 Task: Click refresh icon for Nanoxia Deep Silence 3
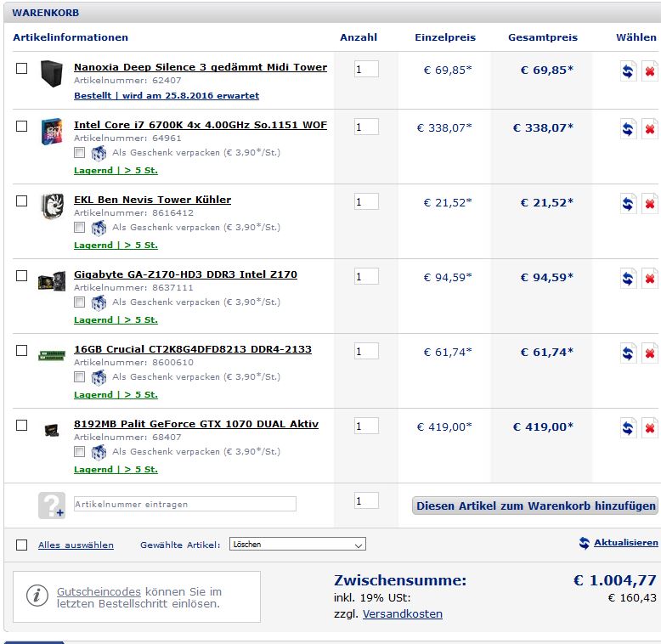click(628, 71)
